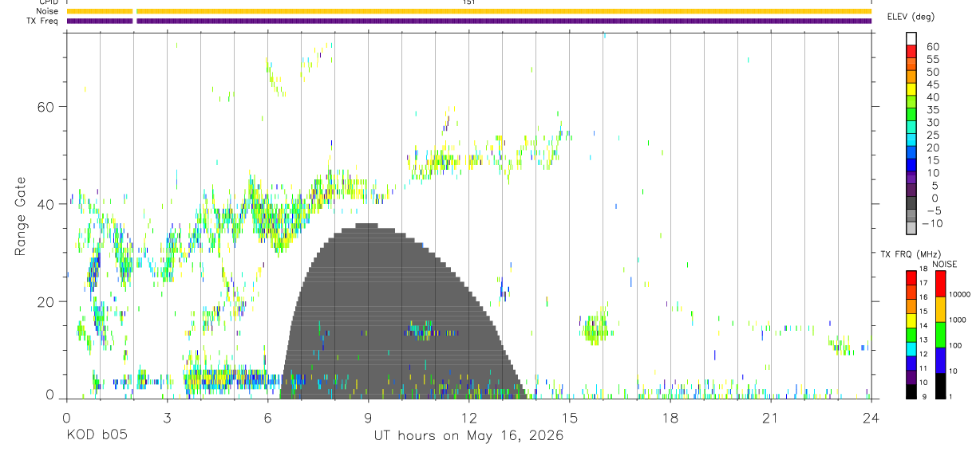Click x-axis tick label '24'
Screen dimensions: 980x452
click(871, 418)
